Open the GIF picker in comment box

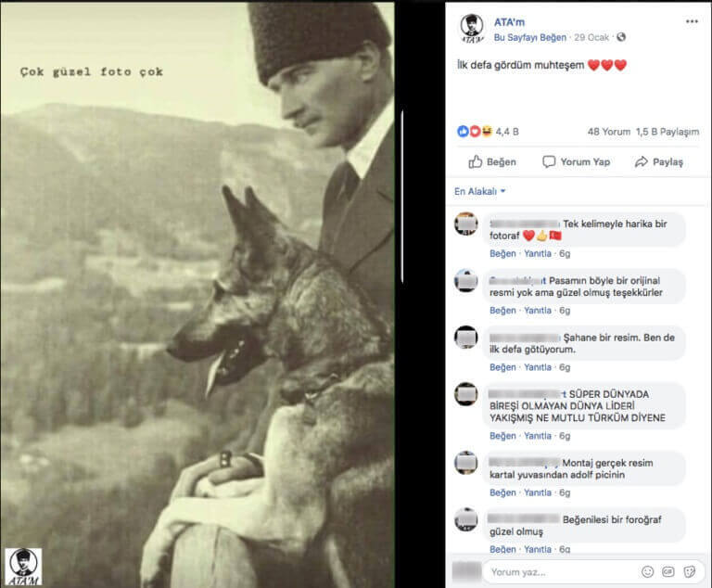(668, 571)
